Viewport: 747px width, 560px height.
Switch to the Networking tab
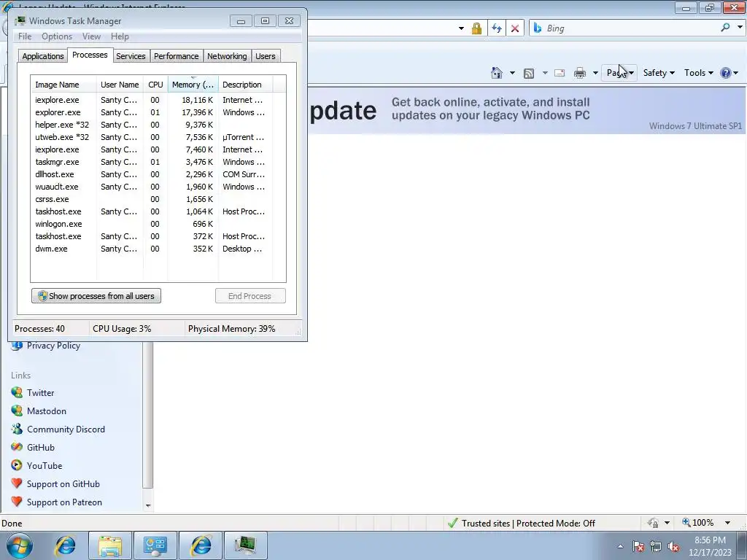tap(228, 55)
